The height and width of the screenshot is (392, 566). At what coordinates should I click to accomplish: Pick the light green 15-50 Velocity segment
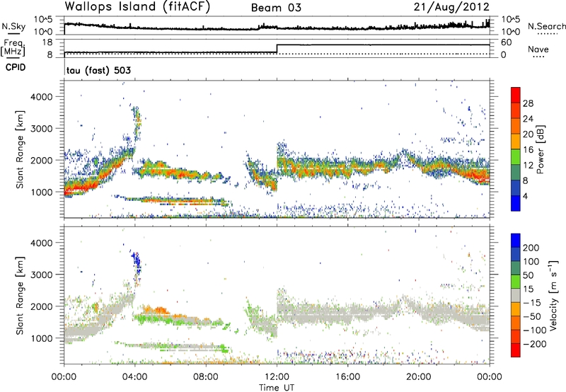tap(516, 282)
